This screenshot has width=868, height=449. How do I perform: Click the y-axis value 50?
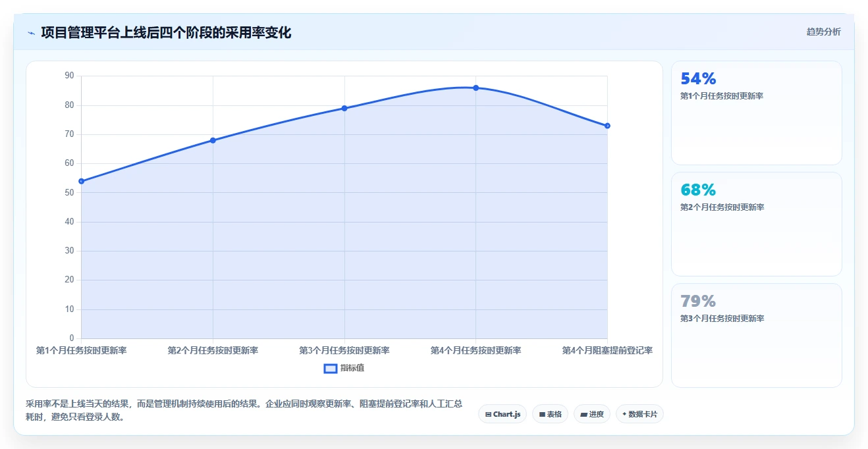tap(70, 192)
